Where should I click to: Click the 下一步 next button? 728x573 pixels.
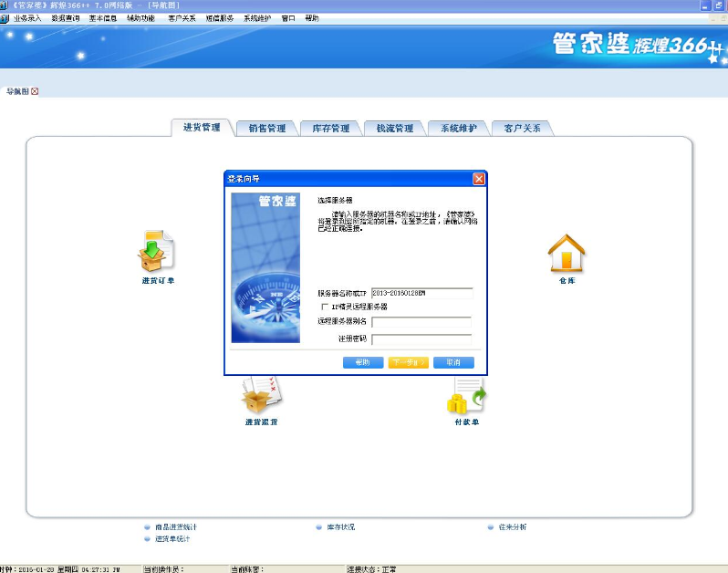[409, 362]
